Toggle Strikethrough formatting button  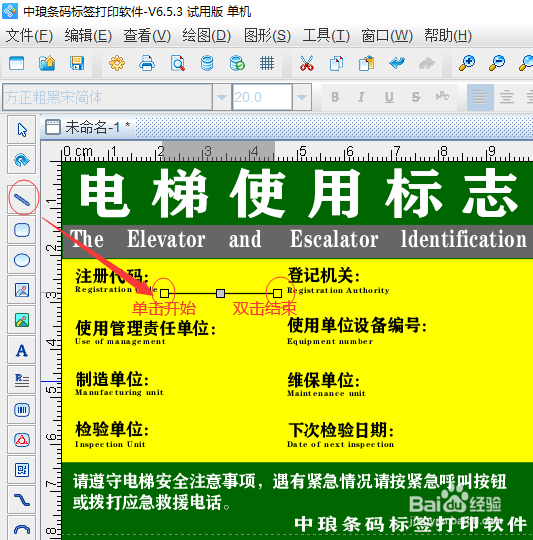[x=416, y=97]
